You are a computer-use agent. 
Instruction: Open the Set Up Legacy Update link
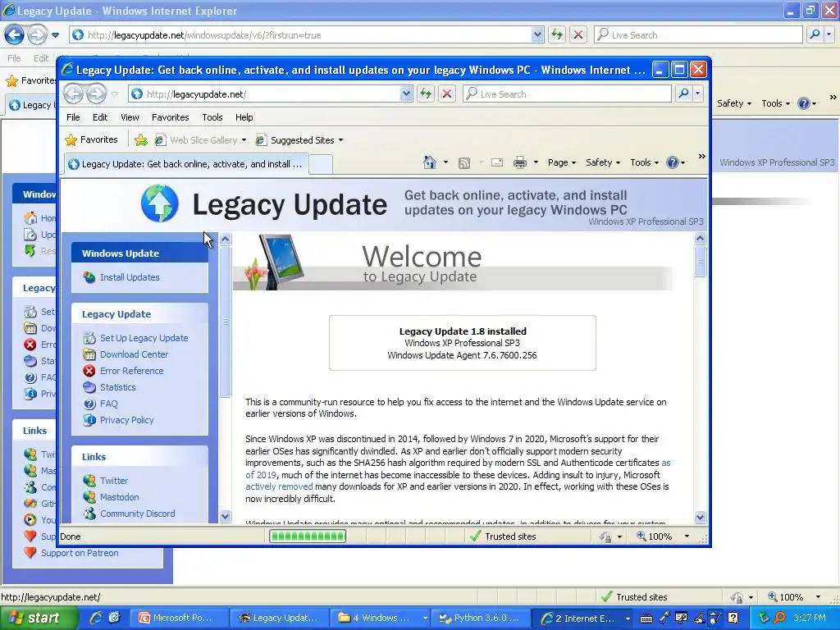[x=144, y=338]
